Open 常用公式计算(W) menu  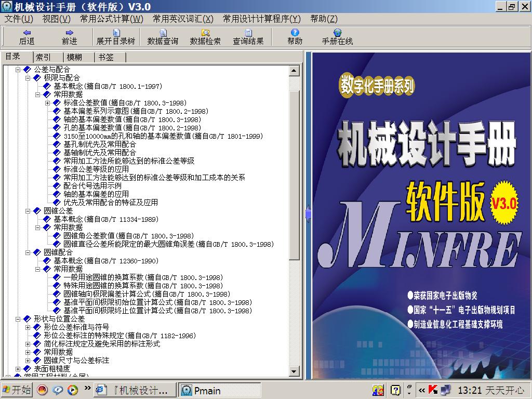[112, 19]
